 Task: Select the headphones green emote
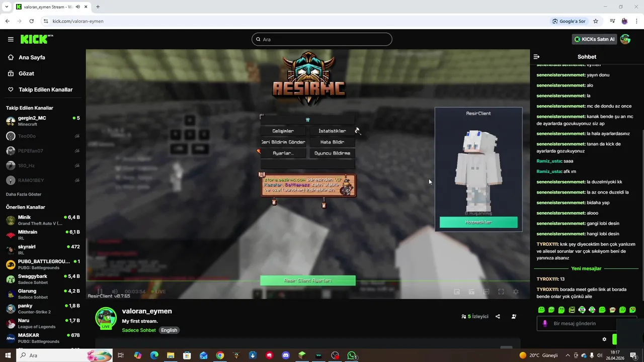click(582, 310)
